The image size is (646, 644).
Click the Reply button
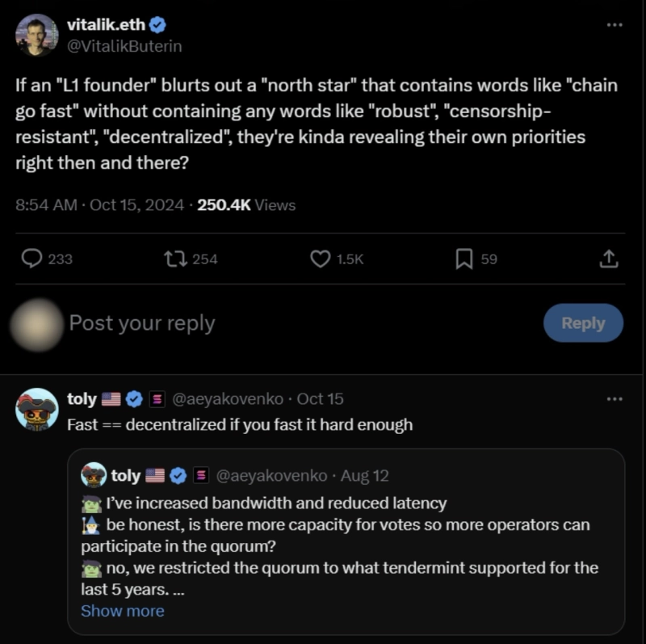tap(583, 323)
